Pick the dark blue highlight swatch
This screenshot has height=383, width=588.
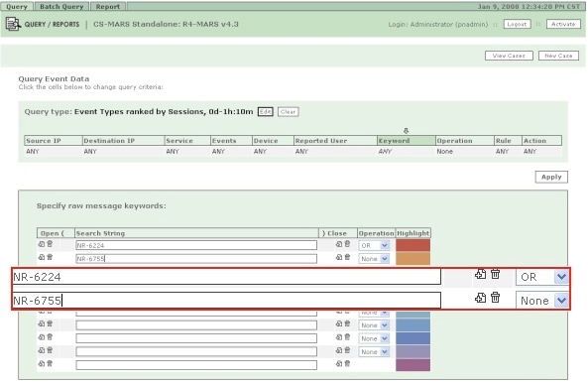click(412, 338)
